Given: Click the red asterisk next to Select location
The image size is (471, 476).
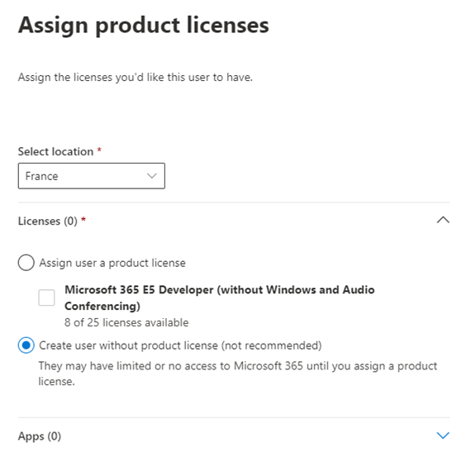Looking at the screenshot, I should [x=99, y=150].
